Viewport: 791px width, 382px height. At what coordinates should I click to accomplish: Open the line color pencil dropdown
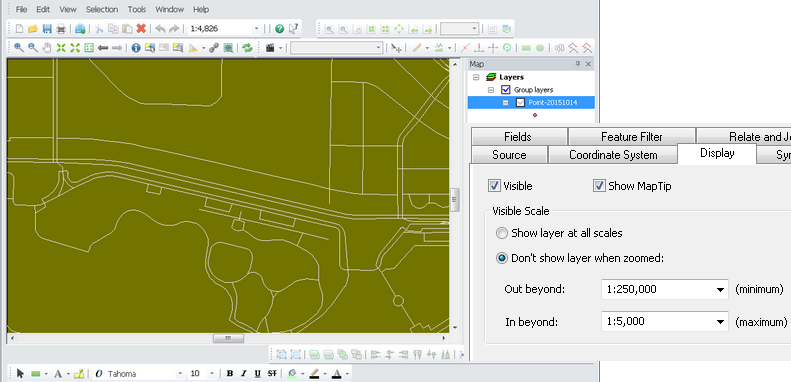pos(325,374)
